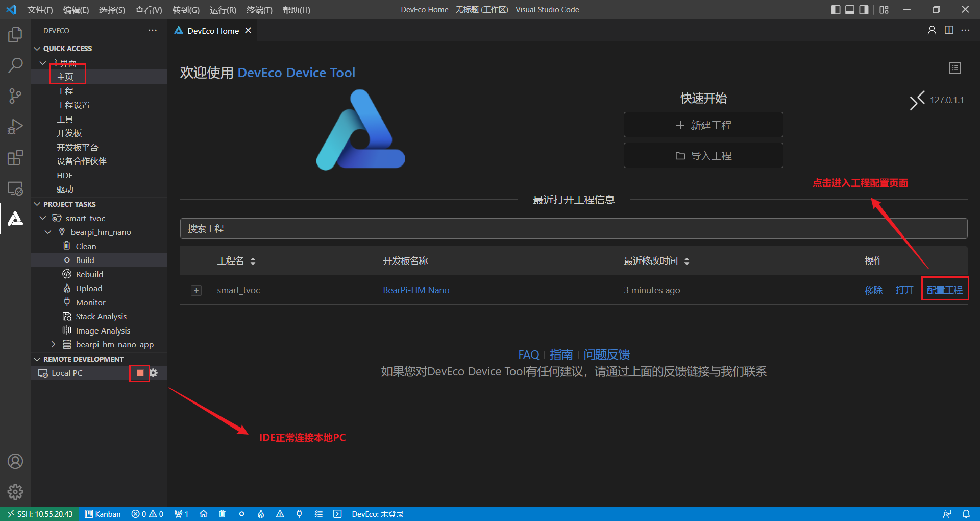Open the 编辑(E) menu
The width and height of the screenshot is (980, 521).
(76, 10)
